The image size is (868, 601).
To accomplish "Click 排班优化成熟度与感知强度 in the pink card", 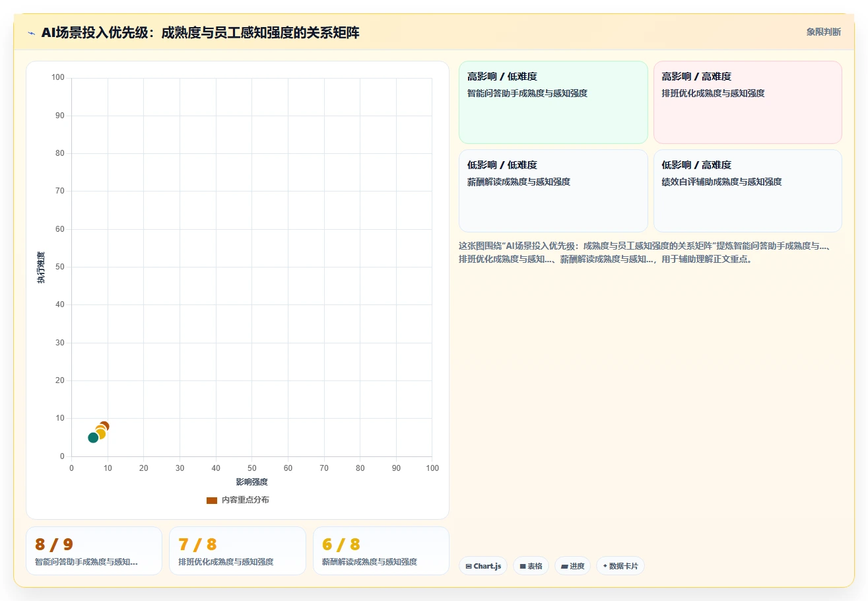I will pyautogui.click(x=713, y=93).
